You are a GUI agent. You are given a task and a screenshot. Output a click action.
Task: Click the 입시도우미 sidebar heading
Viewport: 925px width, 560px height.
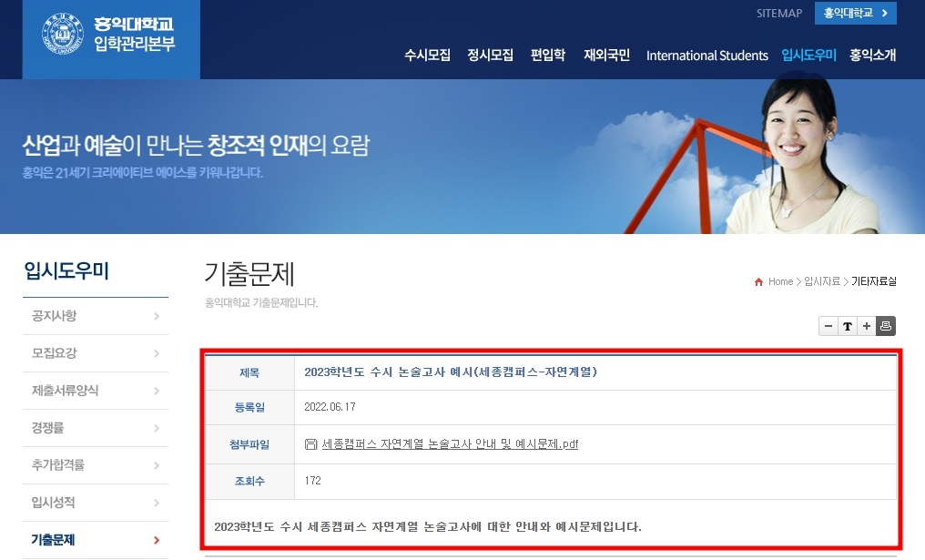tap(66, 271)
